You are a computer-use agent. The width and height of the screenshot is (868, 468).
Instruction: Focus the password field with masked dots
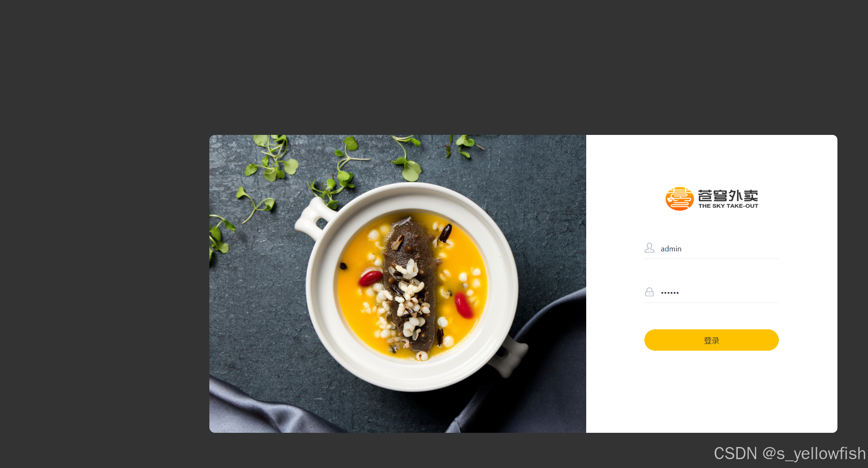pyautogui.click(x=711, y=292)
